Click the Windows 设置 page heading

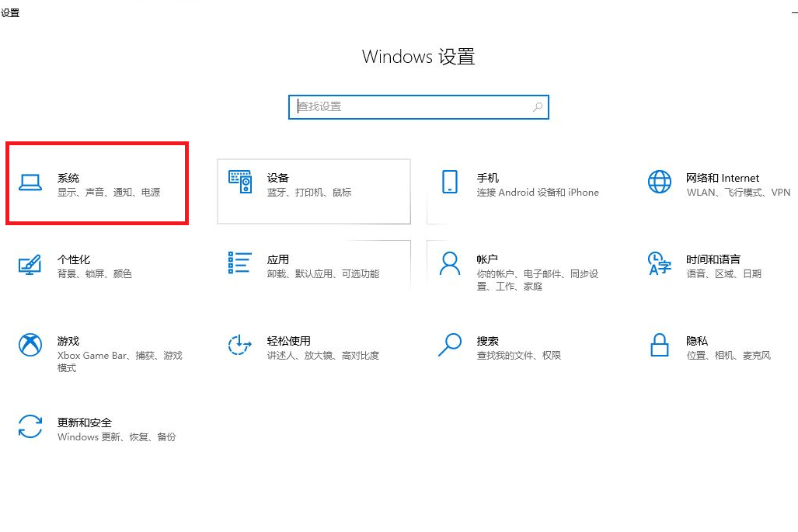418,57
